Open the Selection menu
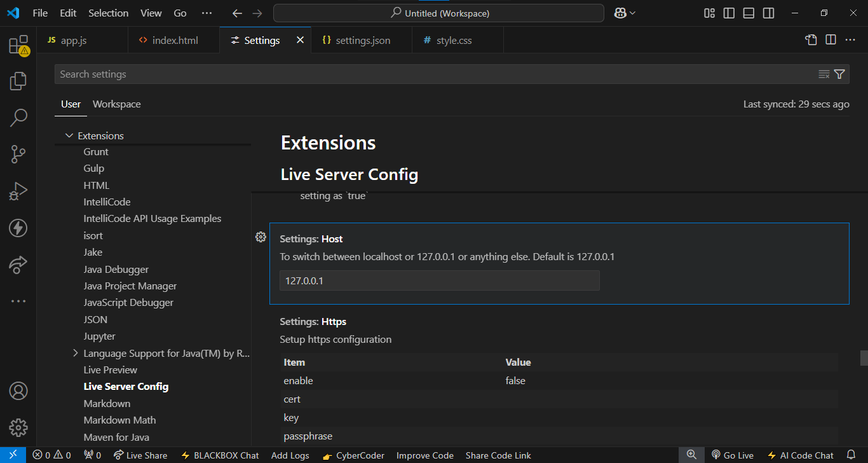The image size is (868, 463). (108, 13)
